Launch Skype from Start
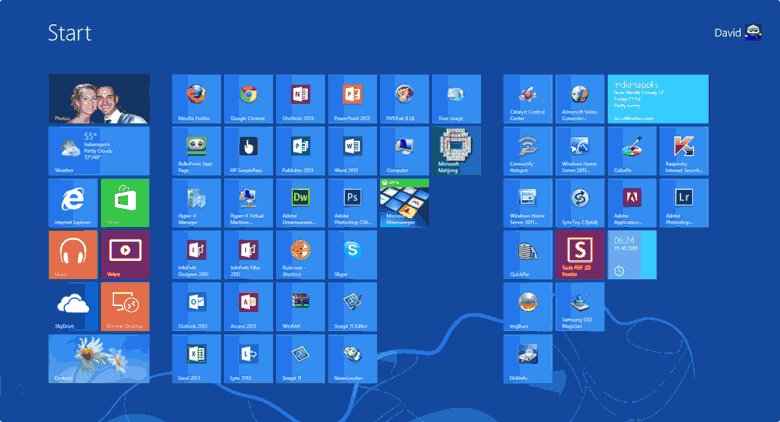 point(352,255)
